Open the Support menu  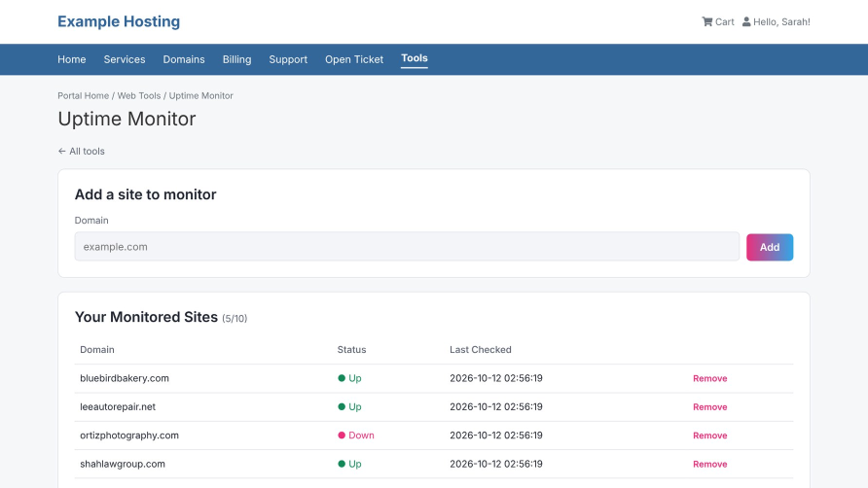[x=288, y=59]
